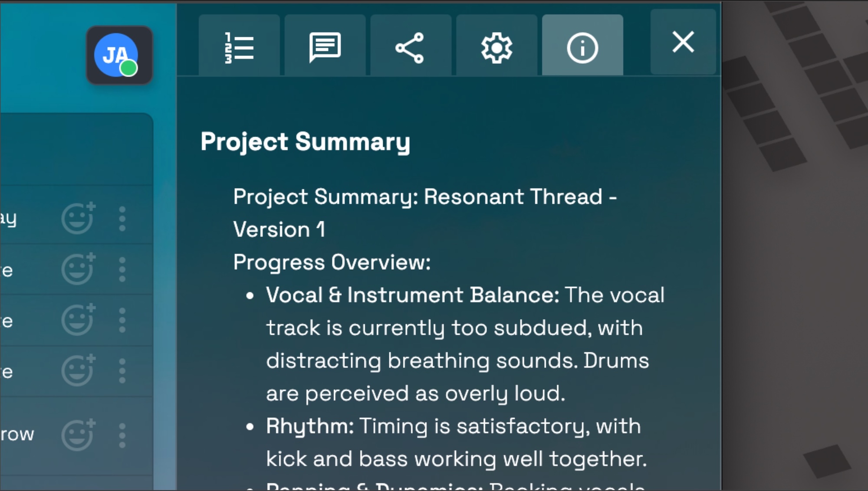Add reaction emoji on first row
The width and height of the screenshot is (868, 491).
pyautogui.click(x=79, y=218)
